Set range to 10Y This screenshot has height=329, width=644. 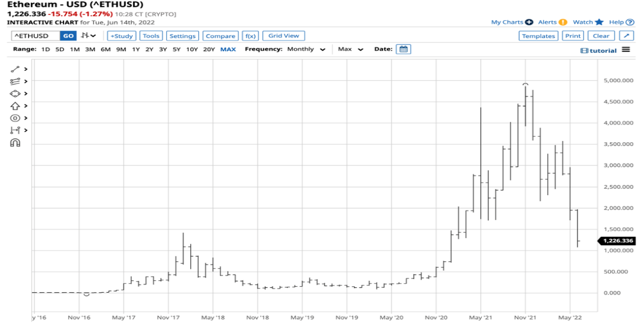point(192,49)
